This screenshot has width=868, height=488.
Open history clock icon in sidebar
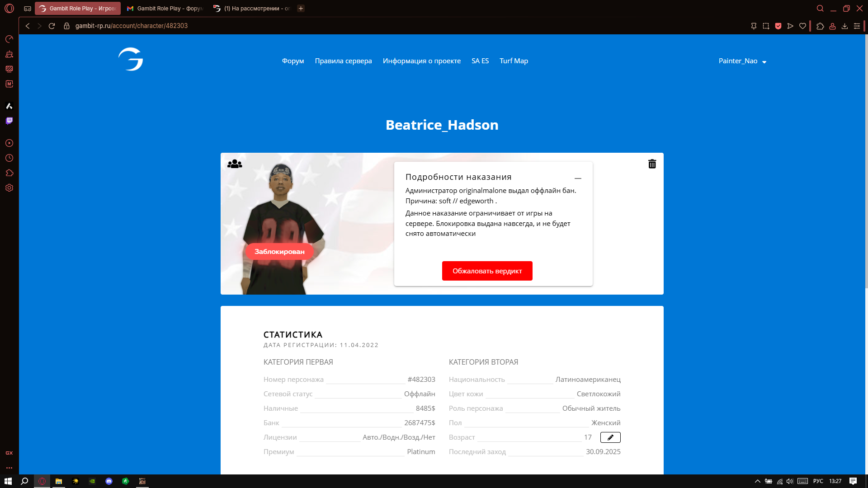pos(9,158)
